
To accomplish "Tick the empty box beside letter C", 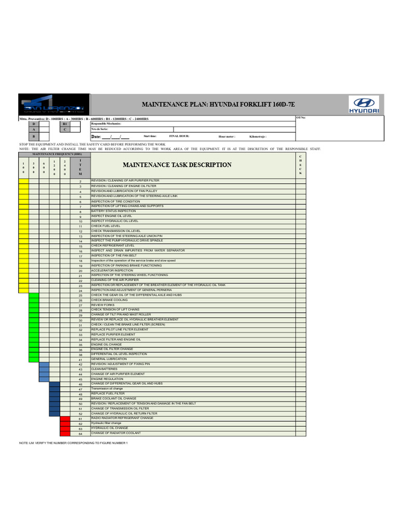I will pos(75,129).
